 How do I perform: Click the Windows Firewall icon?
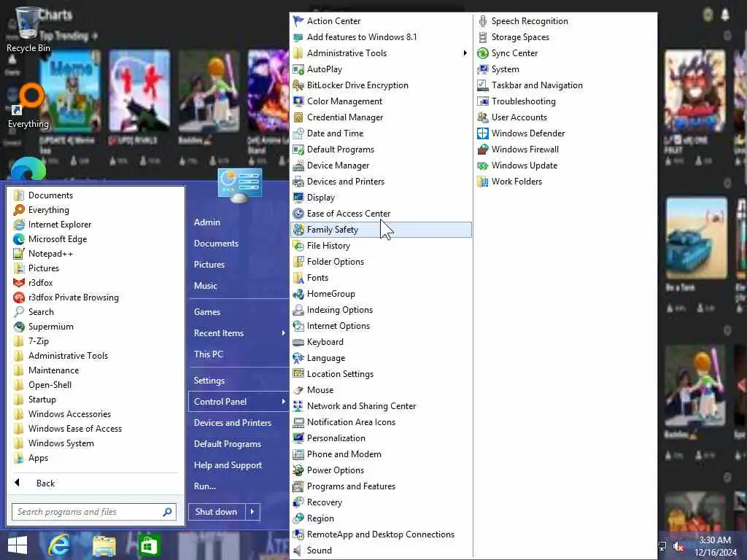click(483, 149)
